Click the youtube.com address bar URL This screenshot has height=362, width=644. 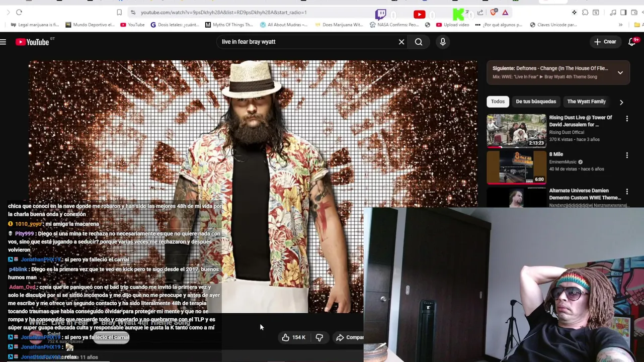[x=223, y=12]
